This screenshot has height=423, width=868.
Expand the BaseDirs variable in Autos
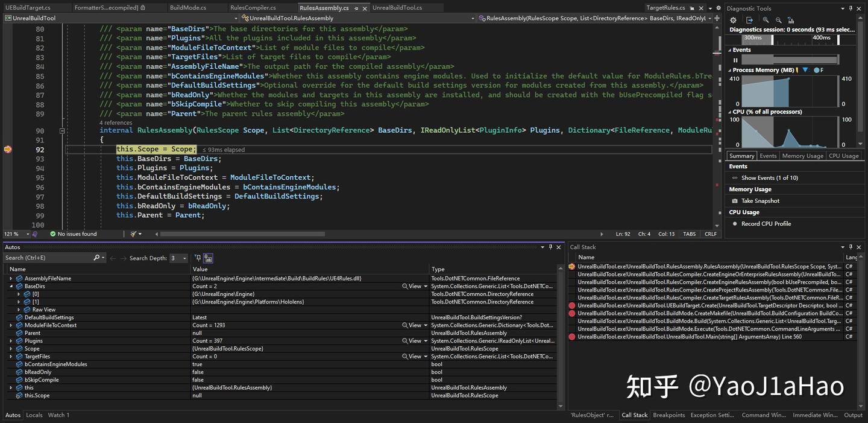11,286
